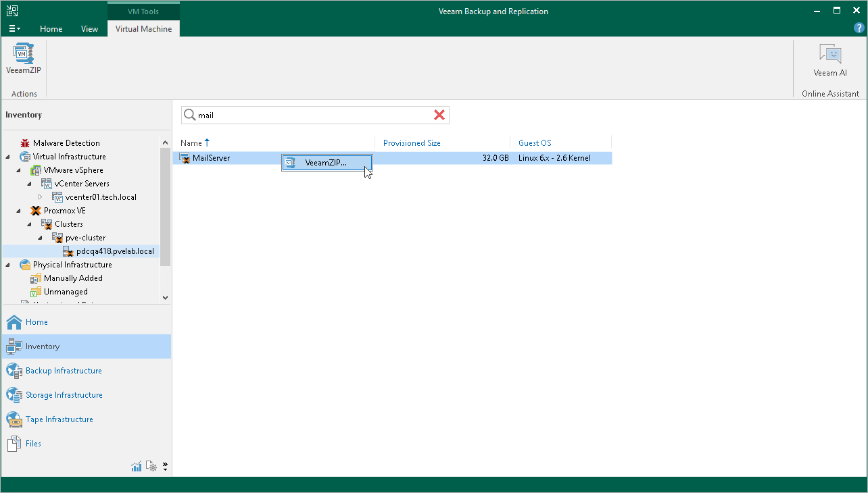
Task: Click the Proxmox VE orange X icon
Action: [x=37, y=211]
